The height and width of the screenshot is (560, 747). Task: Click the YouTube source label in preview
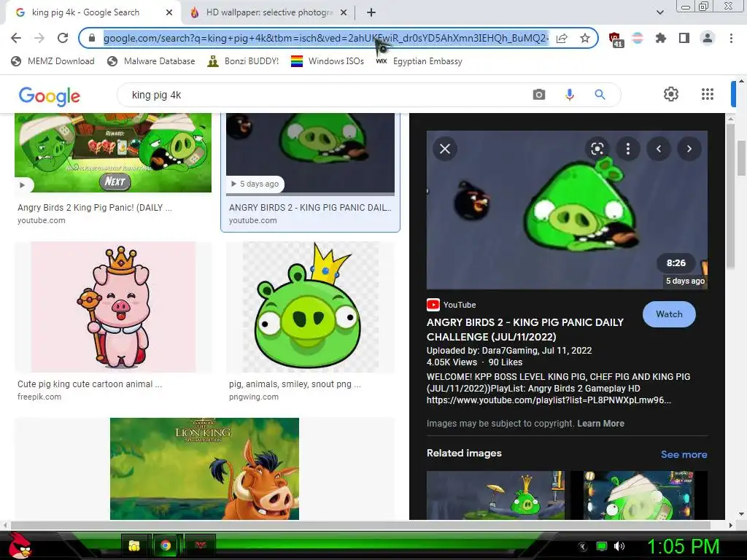tap(451, 305)
